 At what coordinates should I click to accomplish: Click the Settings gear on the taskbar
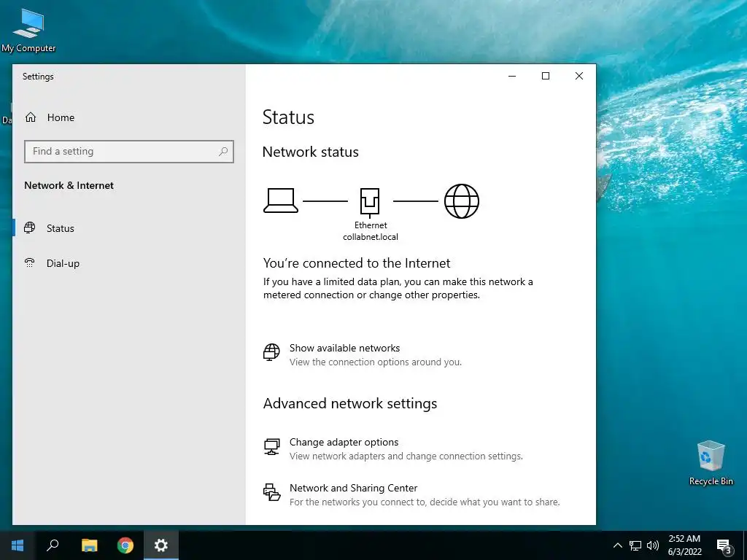[x=161, y=545]
